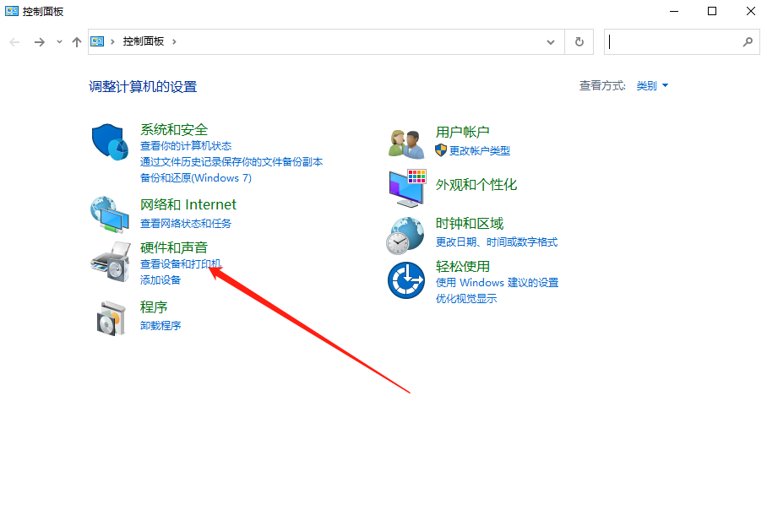
Task: Open 程序 via the disc icon
Action: coord(110,317)
